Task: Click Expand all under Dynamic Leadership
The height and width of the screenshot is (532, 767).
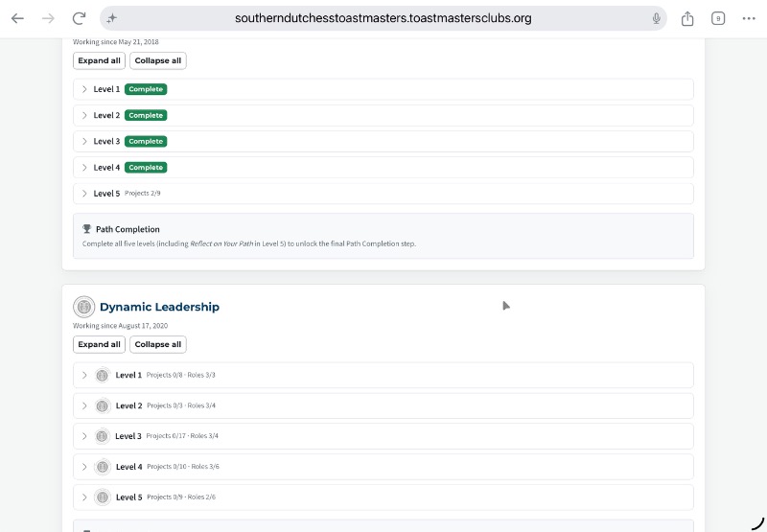Action: tap(100, 344)
